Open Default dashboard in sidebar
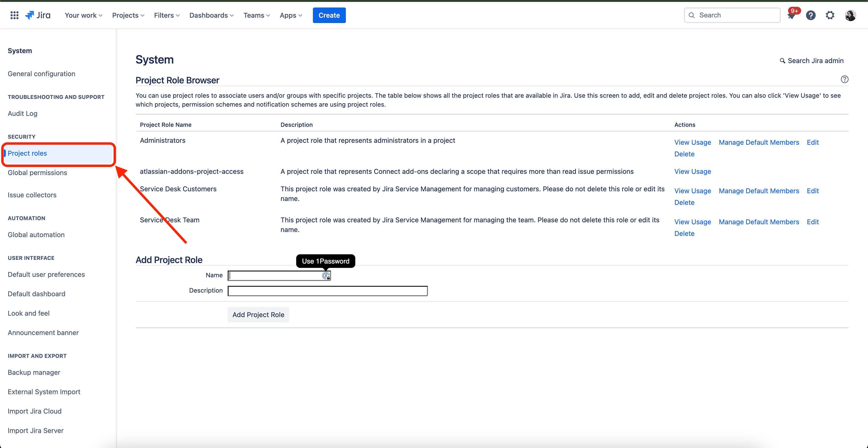 pos(36,294)
